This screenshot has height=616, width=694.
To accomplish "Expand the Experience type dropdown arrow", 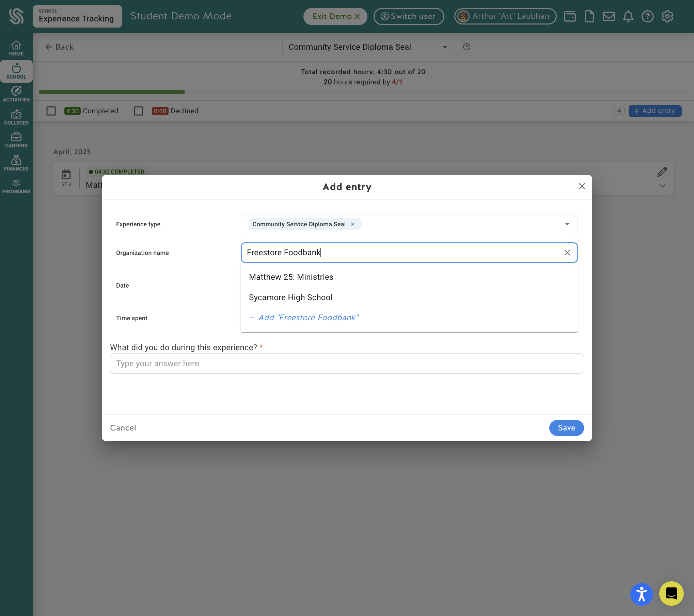I will point(567,224).
